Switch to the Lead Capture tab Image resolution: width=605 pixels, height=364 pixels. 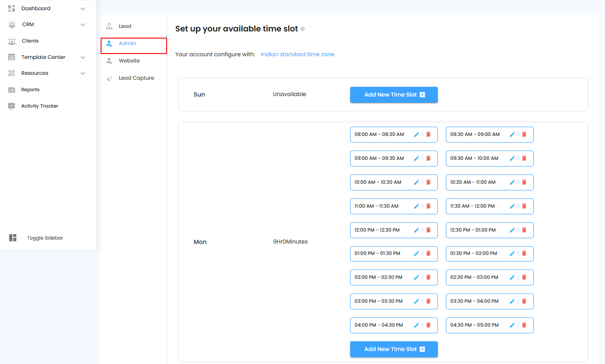pos(136,78)
